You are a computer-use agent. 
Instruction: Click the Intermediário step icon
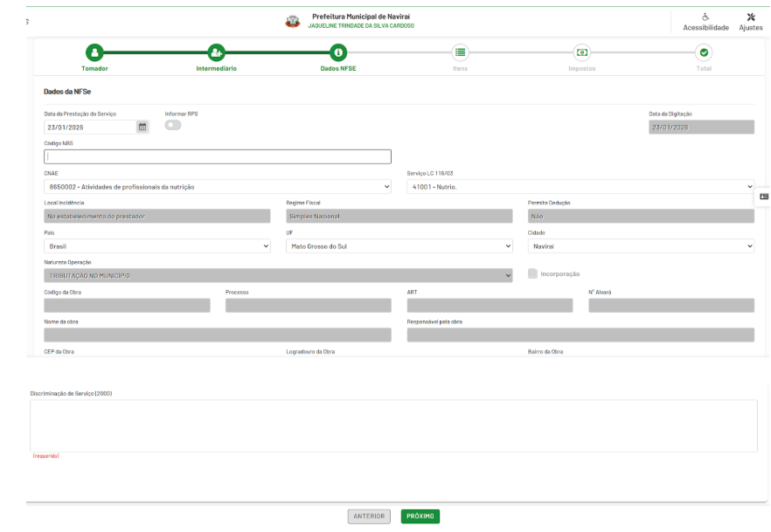(x=216, y=52)
